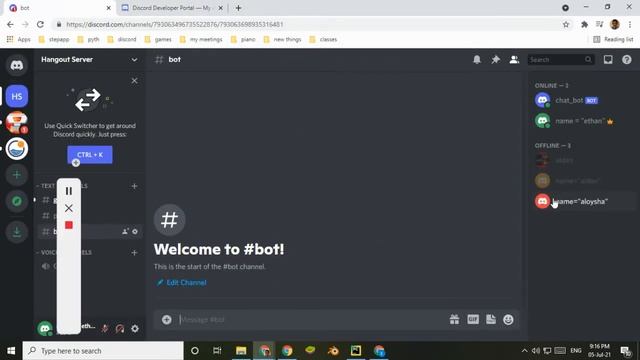Image resolution: width=640 pixels, height=360 pixels.
Task: Click the discord.com address bar URL
Action: (175, 24)
